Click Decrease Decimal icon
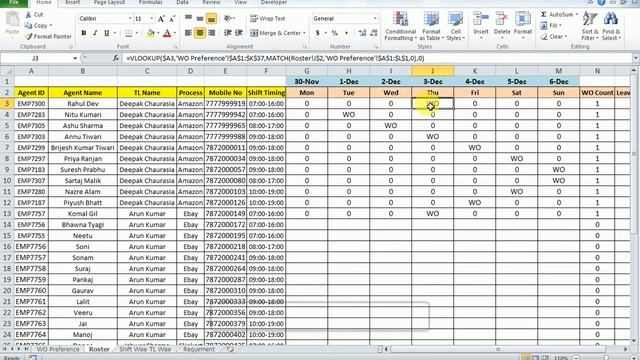 coord(373,33)
